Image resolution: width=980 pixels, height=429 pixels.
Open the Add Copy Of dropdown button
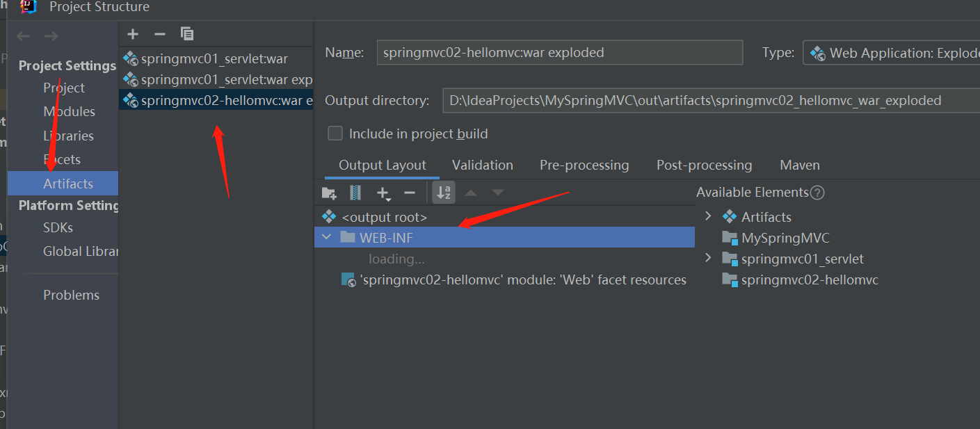(383, 193)
